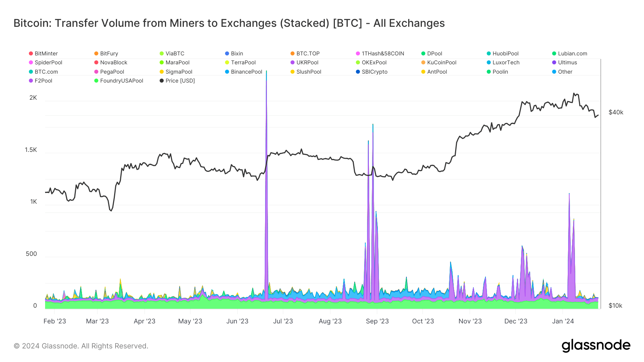Click the May '23 axis label
The image size is (644, 362).
tap(190, 321)
